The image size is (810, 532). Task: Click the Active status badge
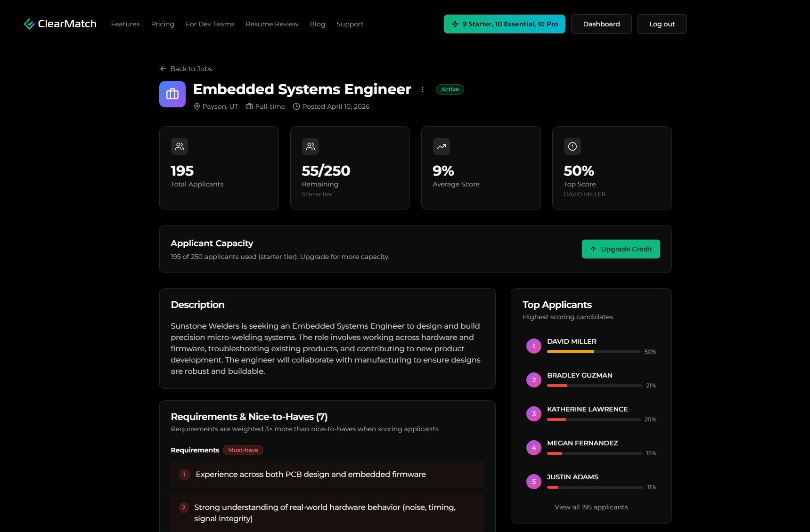pos(450,89)
